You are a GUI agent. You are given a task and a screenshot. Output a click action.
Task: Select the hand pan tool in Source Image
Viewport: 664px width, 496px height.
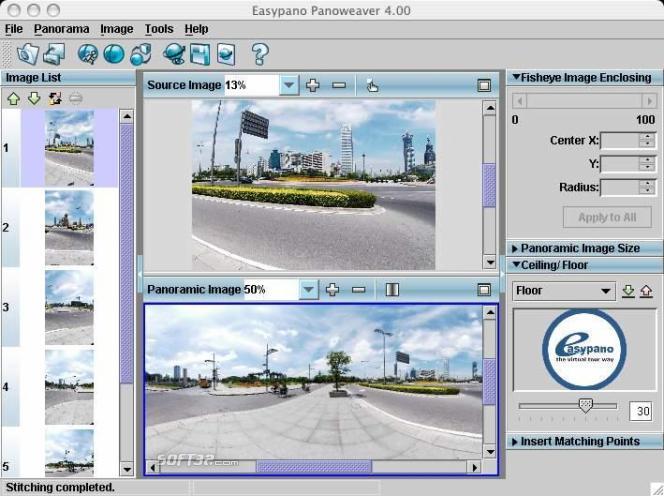pos(372,85)
